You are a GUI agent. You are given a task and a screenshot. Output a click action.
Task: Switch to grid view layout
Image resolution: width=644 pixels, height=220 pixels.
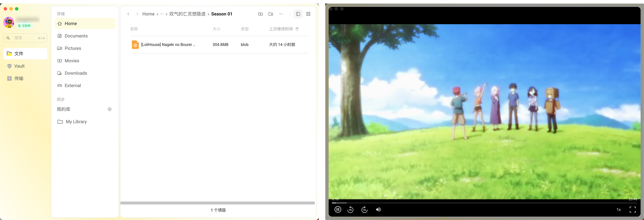[x=308, y=14]
